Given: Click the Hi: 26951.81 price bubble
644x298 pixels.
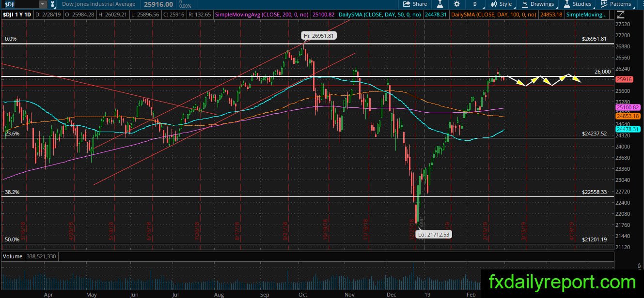Looking at the screenshot, I should 318,36.
